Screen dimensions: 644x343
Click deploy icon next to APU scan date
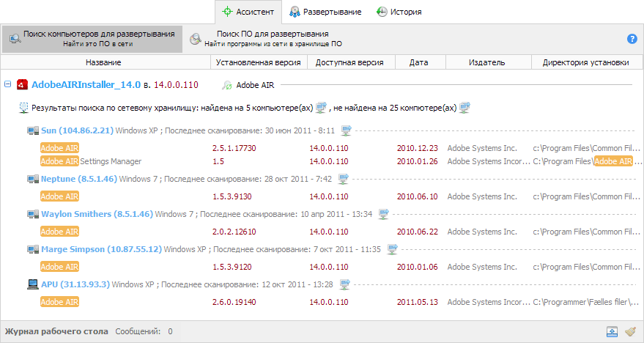point(345,284)
